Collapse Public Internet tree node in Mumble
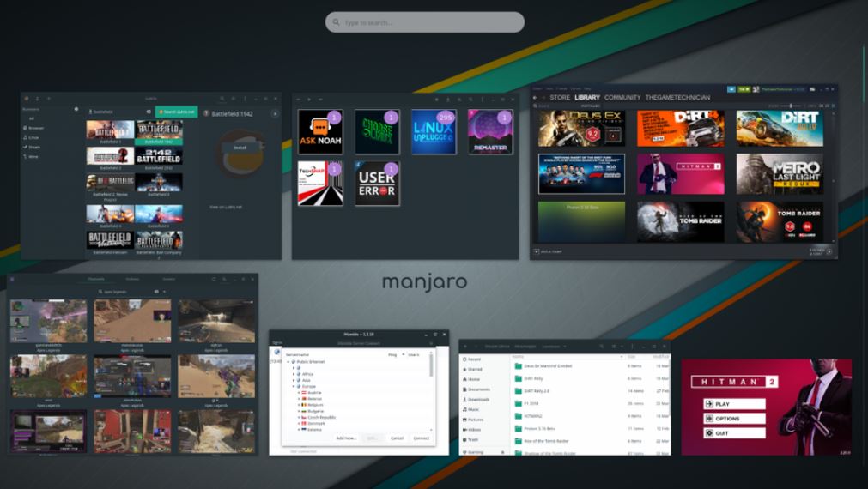Image resolution: width=868 pixels, height=489 pixels. 288,362
